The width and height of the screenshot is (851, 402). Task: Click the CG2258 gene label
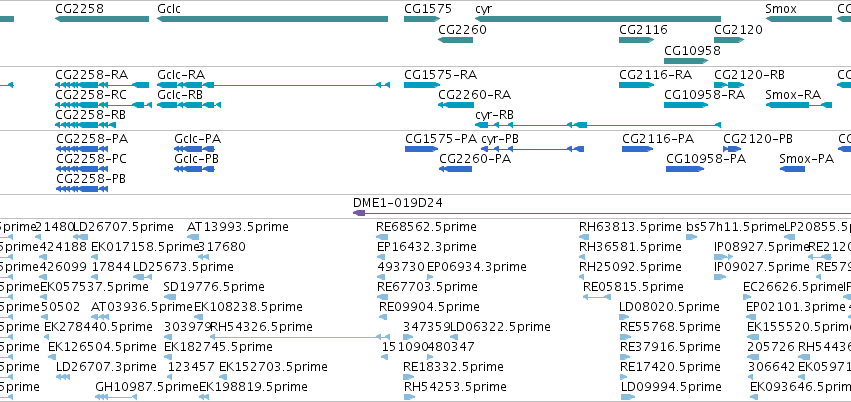tap(79, 9)
